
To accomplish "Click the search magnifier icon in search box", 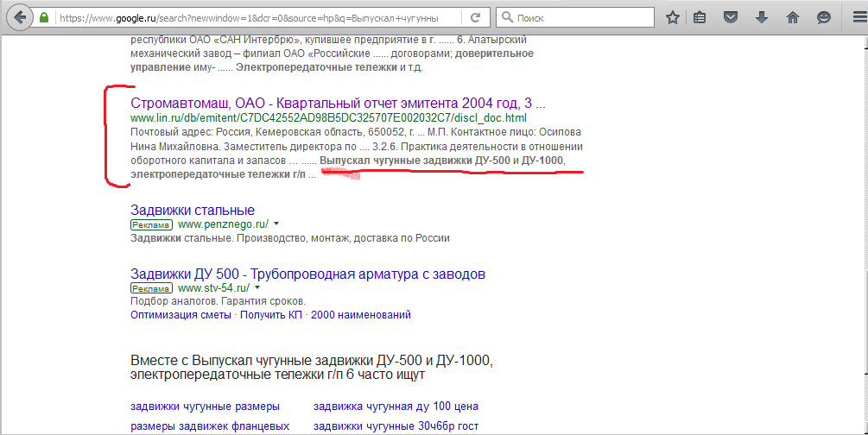I will coord(506,18).
